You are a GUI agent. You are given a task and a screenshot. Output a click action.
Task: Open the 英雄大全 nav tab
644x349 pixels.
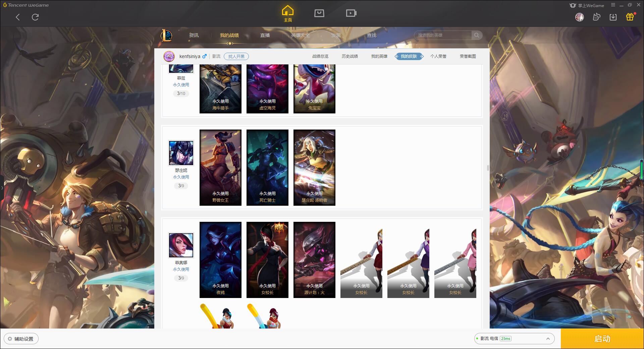[301, 35]
